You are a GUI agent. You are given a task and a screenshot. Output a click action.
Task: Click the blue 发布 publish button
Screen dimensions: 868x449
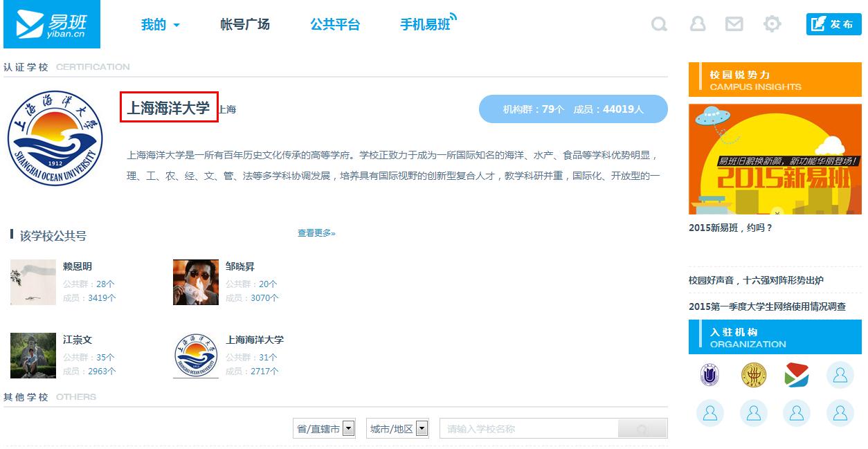click(x=833, y=24)
